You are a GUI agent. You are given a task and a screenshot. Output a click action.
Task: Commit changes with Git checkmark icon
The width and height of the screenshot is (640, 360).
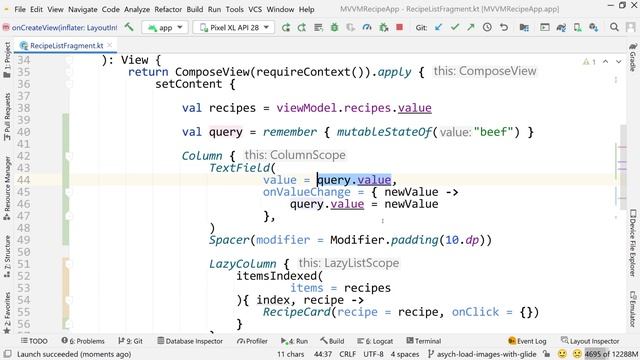[x=455, y=27]
